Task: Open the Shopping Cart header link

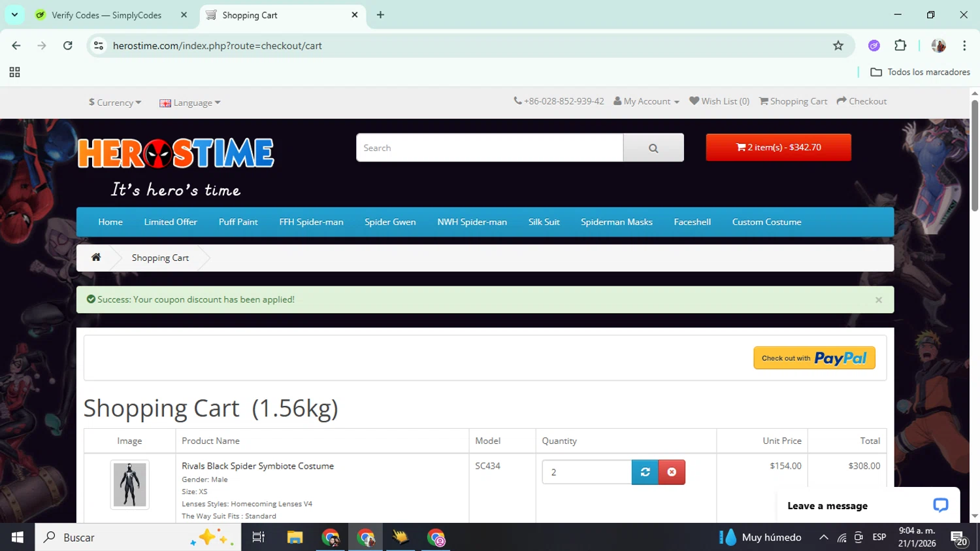Action: point(793,101)
